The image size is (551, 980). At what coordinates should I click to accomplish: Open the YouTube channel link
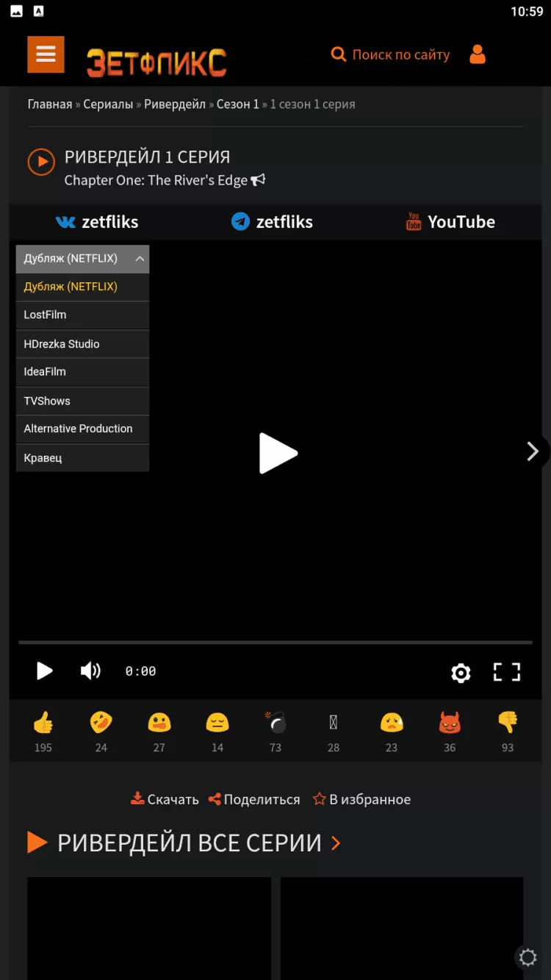click(450, 222)
